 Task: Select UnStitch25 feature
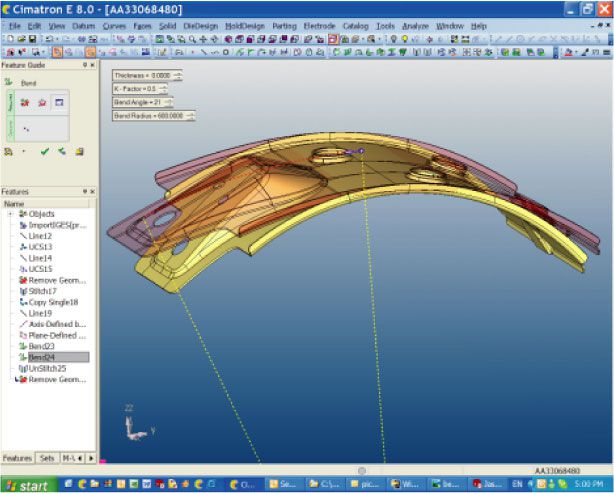pos(47,368)
